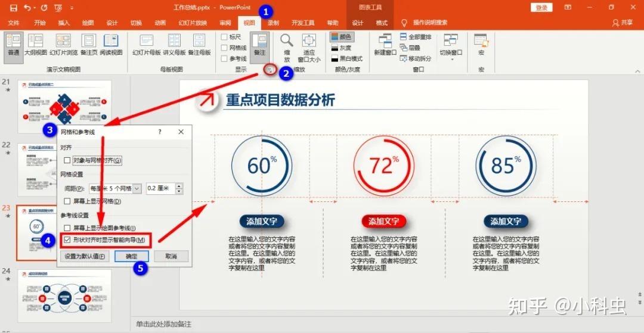
Task: Click 确定 OK in grid dialog
Action: [131, 256]
